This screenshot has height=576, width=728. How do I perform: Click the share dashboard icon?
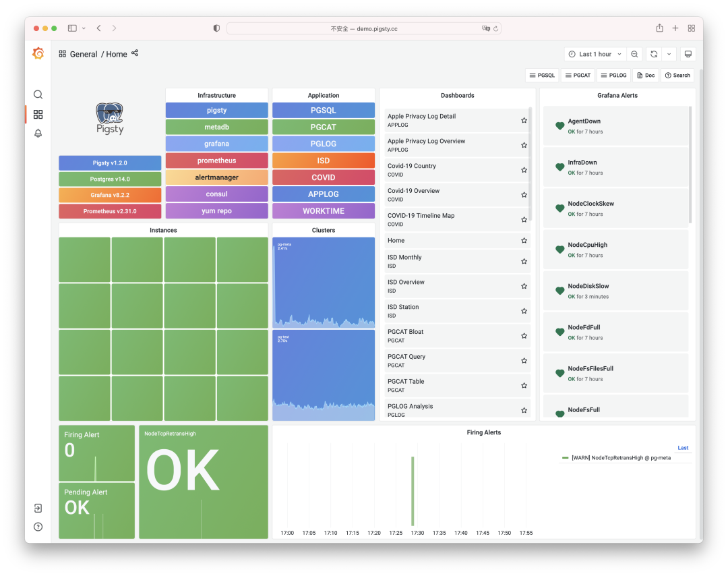[x=135, y=53]
